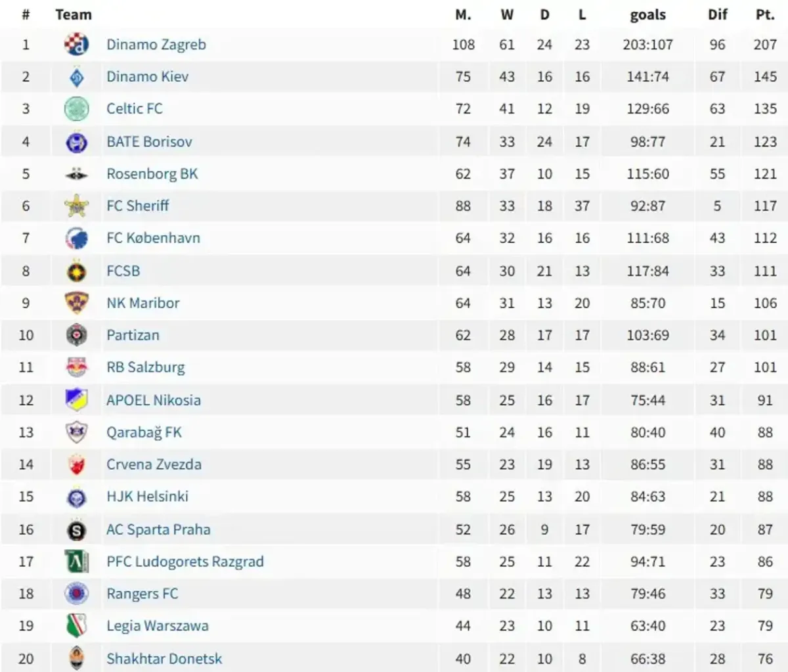Click the Dinamo Zagreb club crest
This screenshot has height=672, width=788.
77,45
